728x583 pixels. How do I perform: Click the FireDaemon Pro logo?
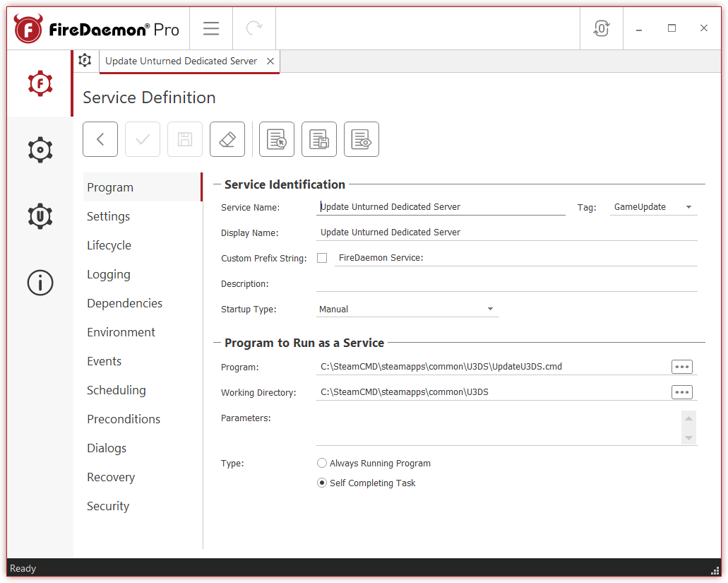(97, 29)
